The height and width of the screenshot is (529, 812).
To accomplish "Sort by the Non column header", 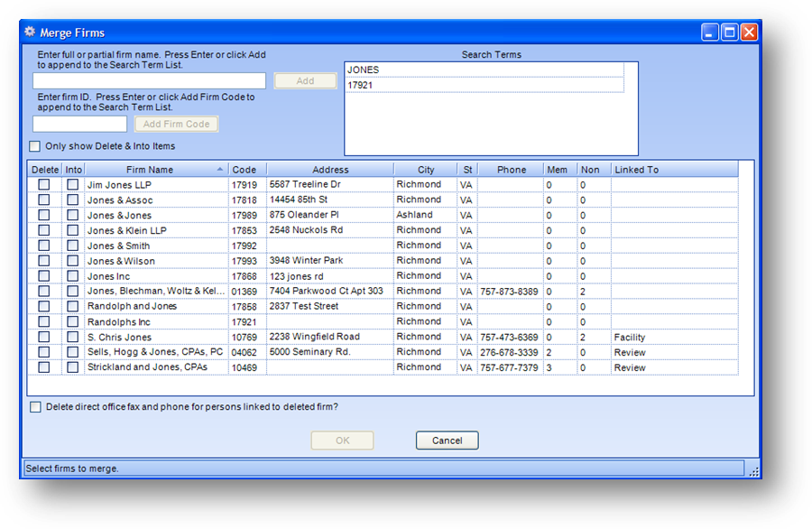I will pos(594,170).
